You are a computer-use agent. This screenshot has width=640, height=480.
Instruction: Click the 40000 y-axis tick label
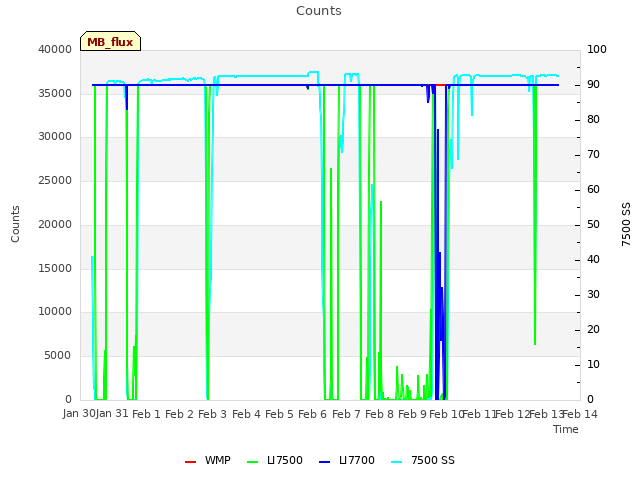(55, 49)
